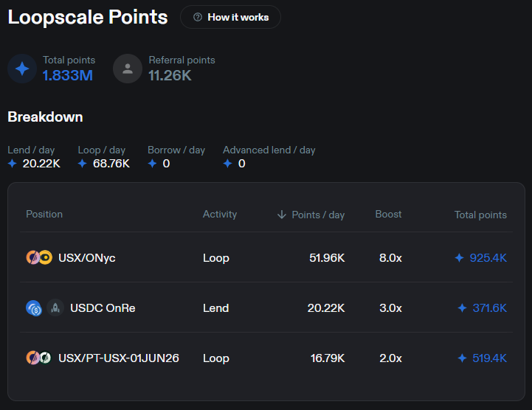The height and width of the screenshot is (410, 532).
Task: Click the Position column header
Action: pyautogui.click(x=44, y=215)
